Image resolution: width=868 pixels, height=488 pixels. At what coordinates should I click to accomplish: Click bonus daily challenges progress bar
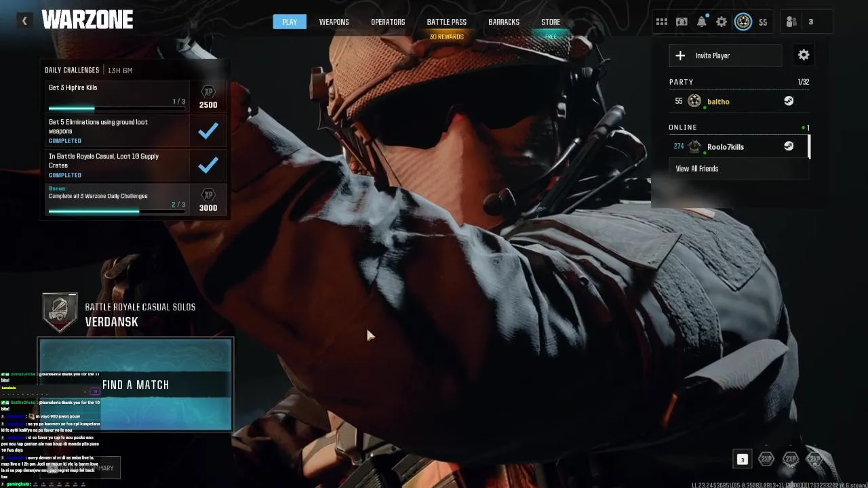coord(117,211)
